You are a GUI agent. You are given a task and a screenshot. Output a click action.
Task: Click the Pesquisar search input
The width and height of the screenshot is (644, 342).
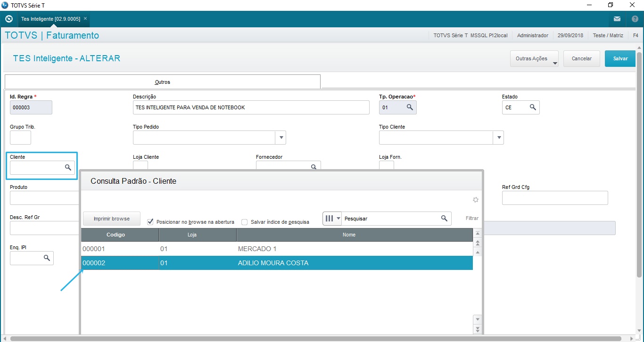(391, 219)
